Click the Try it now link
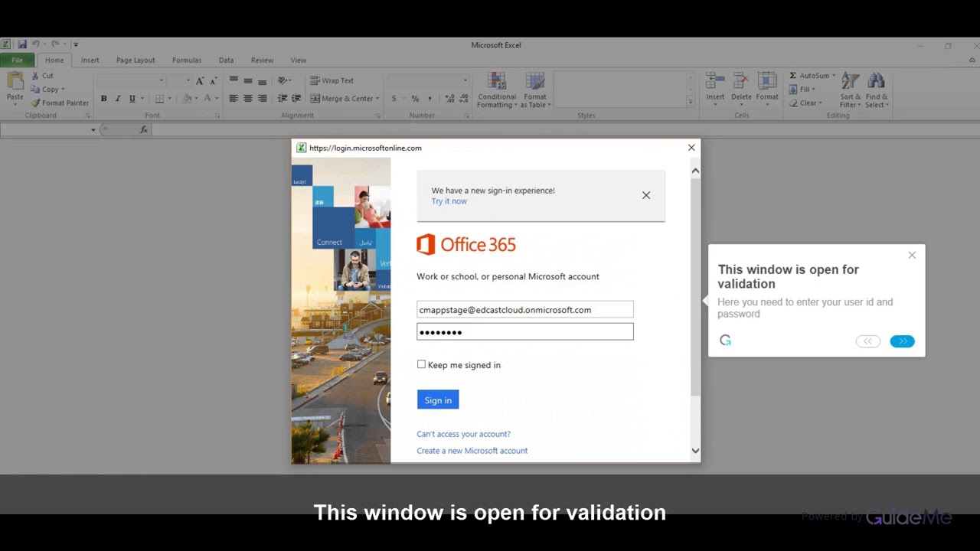Viewport: 980px width, 551px height. 449,201
